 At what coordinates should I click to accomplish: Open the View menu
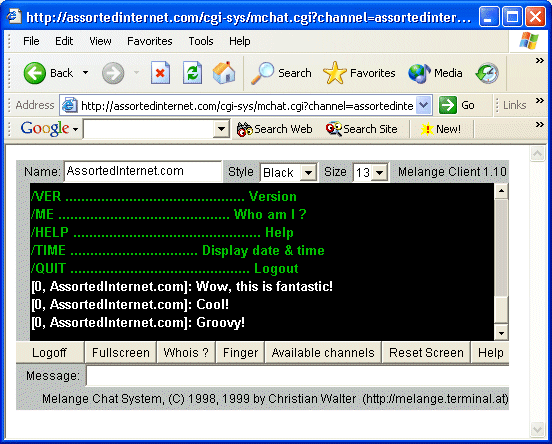(100, 41)
